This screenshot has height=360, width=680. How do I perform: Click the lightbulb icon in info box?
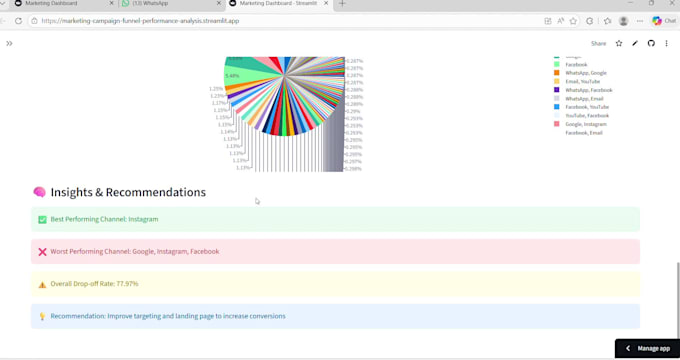(x=42, y=317)
